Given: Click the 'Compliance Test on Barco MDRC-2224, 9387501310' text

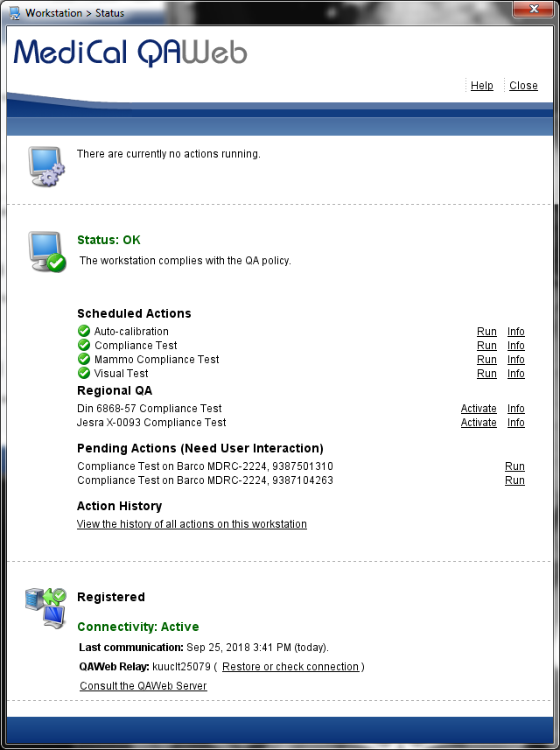Looking at the screenshot, I should pos(205,466).
